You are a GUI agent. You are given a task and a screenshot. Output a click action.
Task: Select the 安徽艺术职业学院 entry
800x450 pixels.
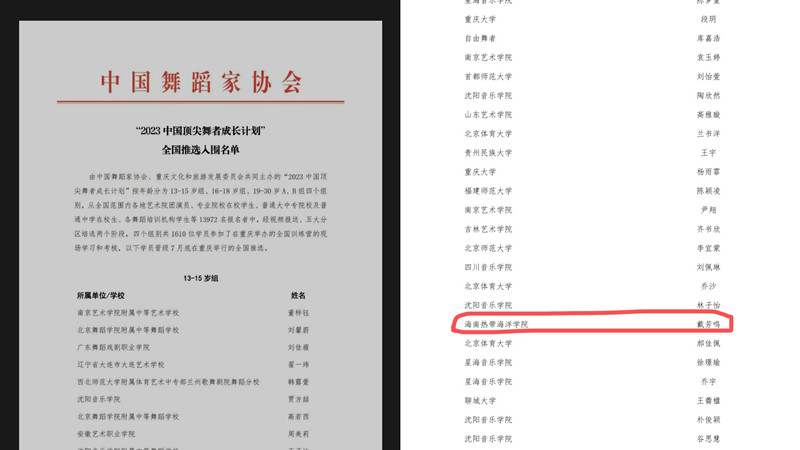point(107,434)
